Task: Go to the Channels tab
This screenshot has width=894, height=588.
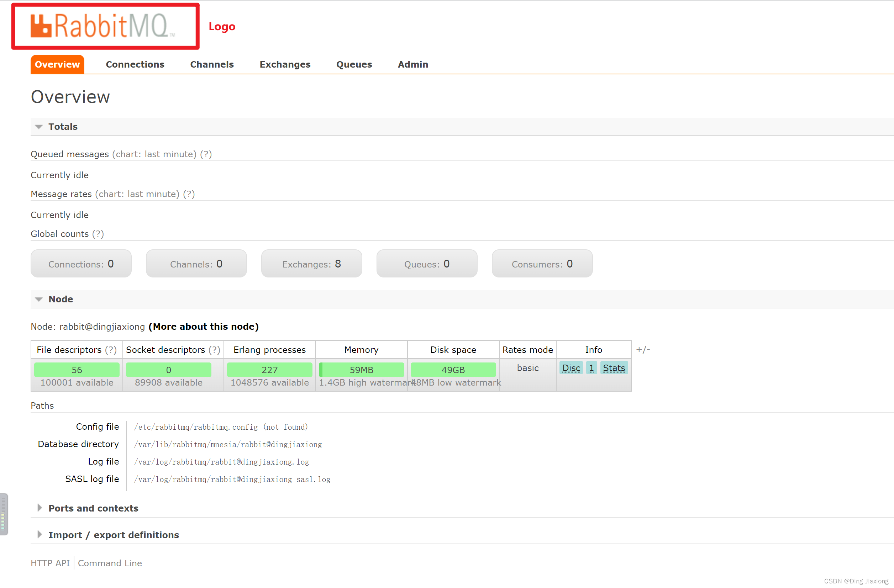Action: click(x=212, y=64)
